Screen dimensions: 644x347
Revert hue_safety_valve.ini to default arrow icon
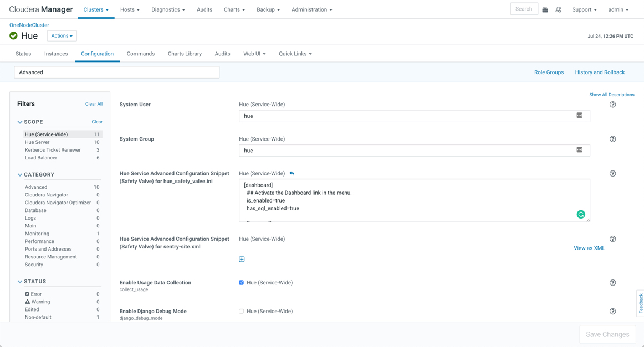pos(292,174)
